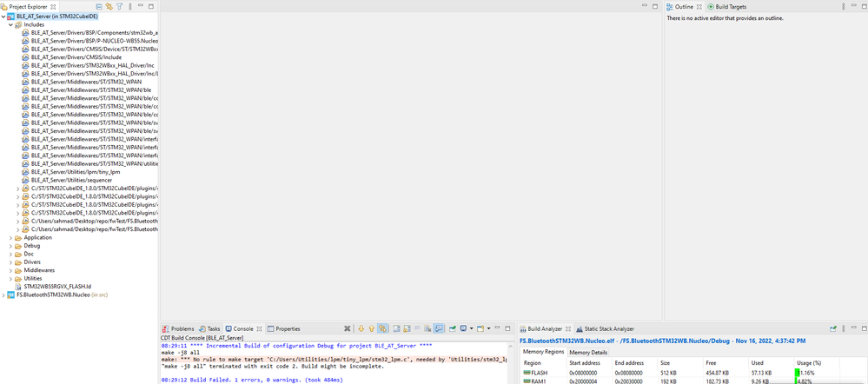Image resolution: width=868 pixels, height=384 pixels.
Task: Open the Static Stack Analyzer tab
Action: tap(605, 328)
